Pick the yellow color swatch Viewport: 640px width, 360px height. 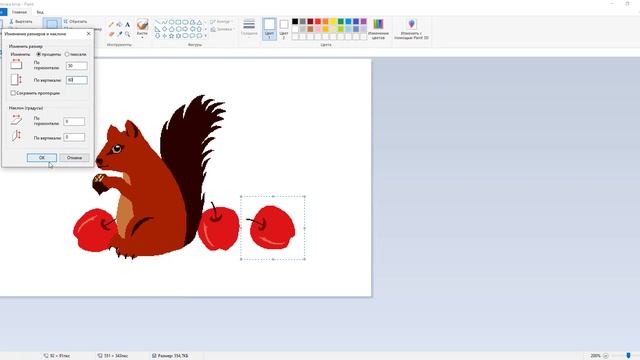point(333,22)
